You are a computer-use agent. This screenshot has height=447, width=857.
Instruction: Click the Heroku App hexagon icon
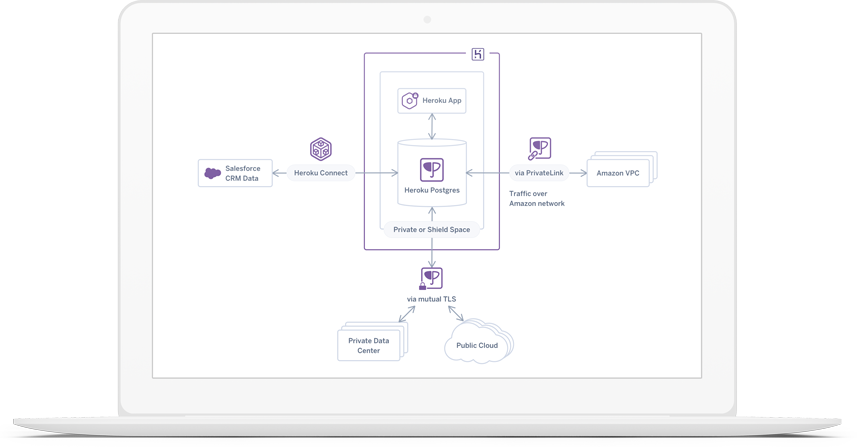(x=410, y=101)
